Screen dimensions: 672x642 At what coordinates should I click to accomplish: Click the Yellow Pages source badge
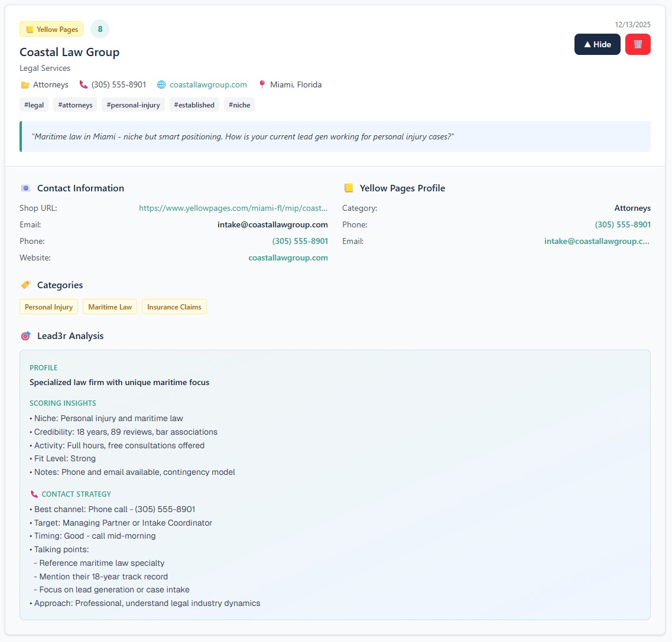(x=51, y=29)
